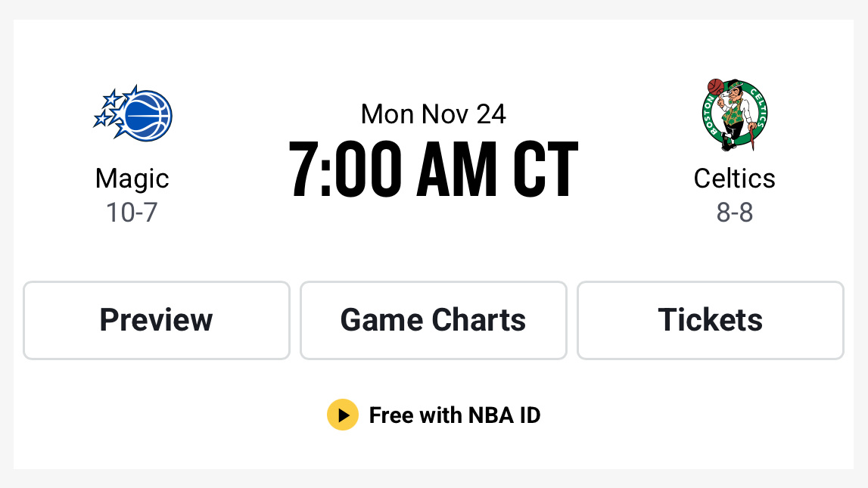
Task: Click Tickets to purchase seats
Action: point(710,320)
